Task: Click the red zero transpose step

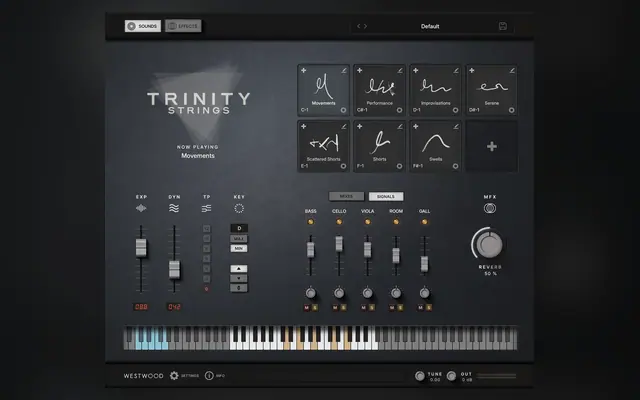Action: [207, 289]
